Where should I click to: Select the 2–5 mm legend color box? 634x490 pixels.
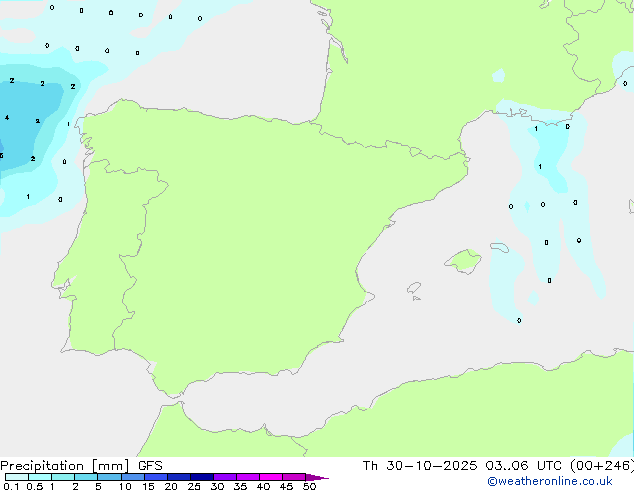[x=86, y=477]
